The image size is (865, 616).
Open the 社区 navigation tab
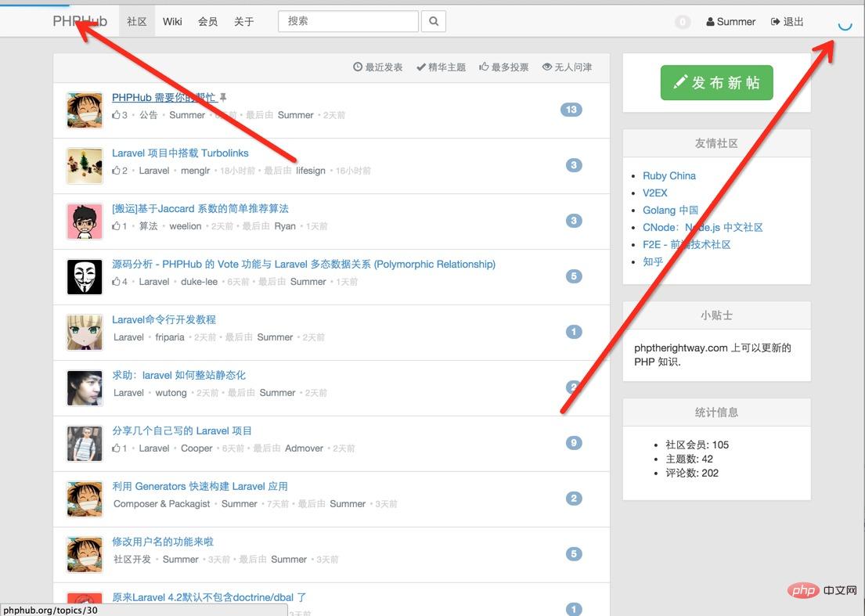[135, 21]
